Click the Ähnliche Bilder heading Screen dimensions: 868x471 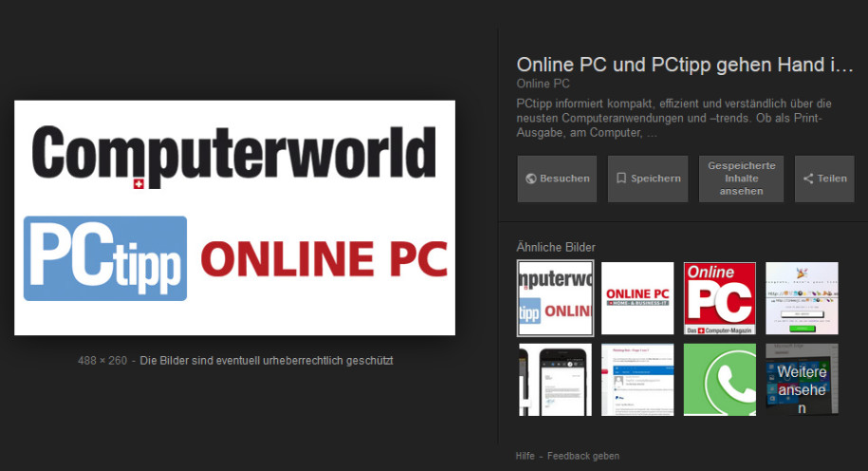click(556, 247)
